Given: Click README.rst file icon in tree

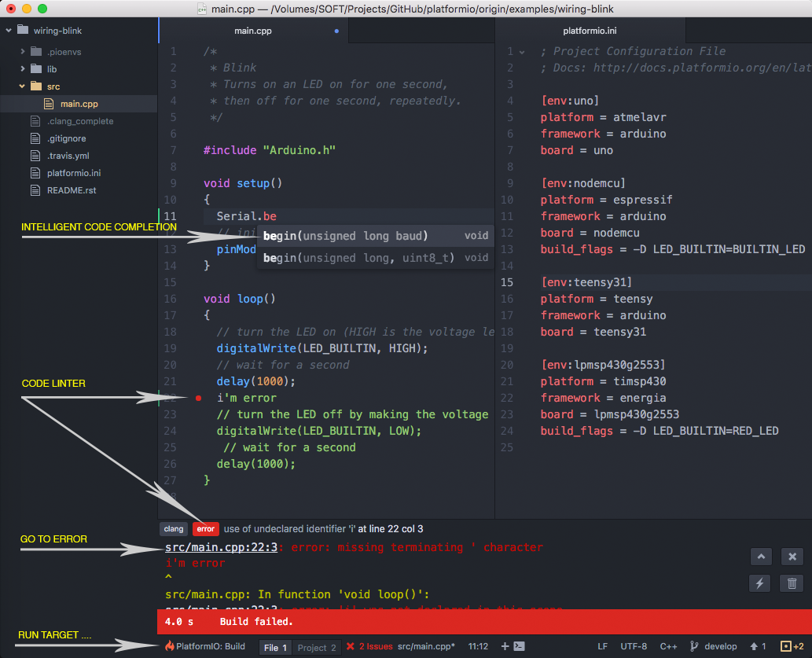Looking at the screenshot, I should tap(35, 190).
